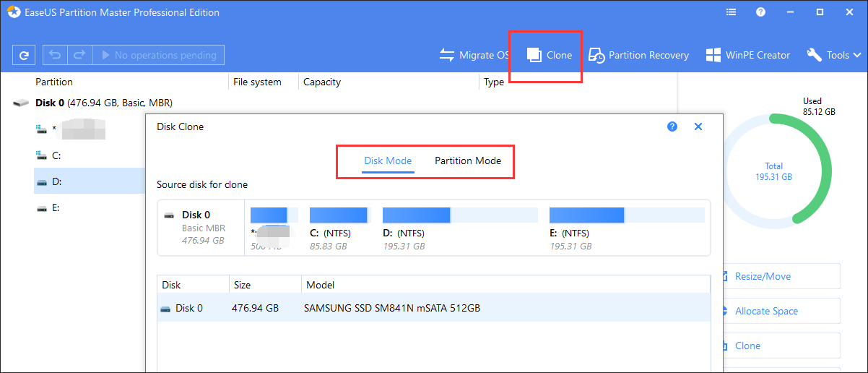868x373 pixels.
Task: Click the Model column header in the dialog table
Action: (321, 286)
